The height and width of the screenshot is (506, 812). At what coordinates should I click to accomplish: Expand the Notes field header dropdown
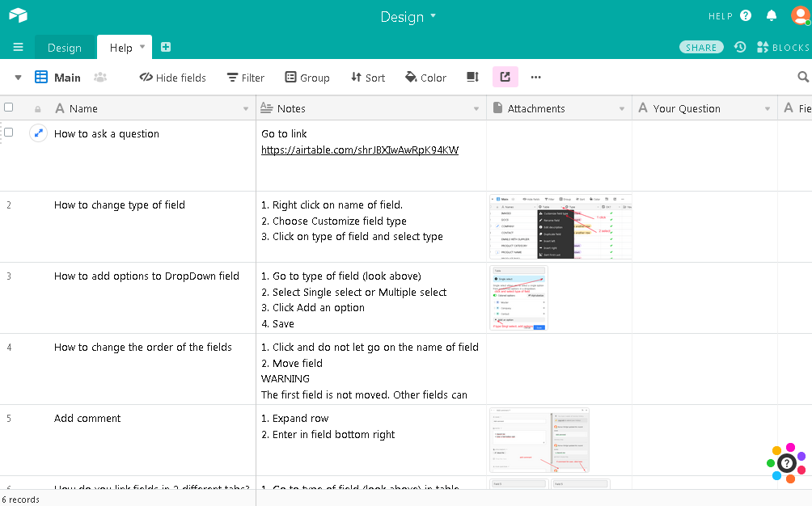[476, 108]
